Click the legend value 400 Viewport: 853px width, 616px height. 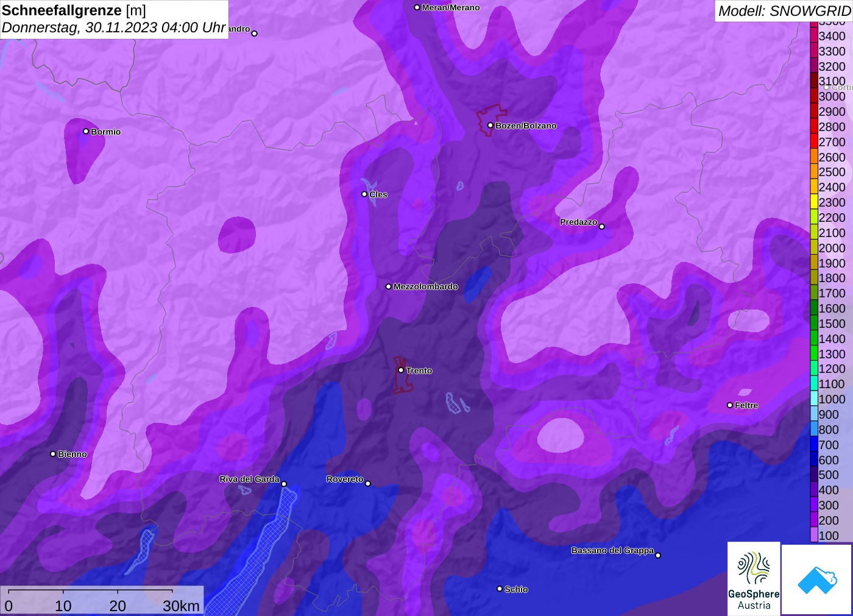pos(829,490)
